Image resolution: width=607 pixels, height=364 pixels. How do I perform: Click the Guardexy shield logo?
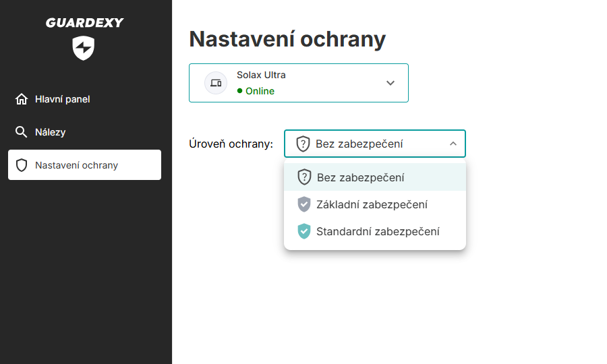click(84, 49)
